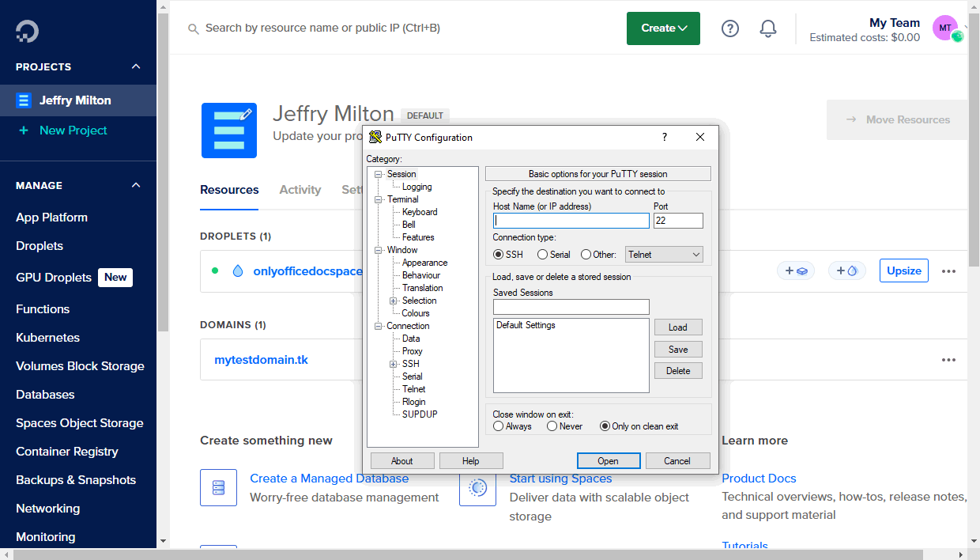Open the mytestdomain.tk domain link
This screenshot has width=980, height=560.
[x=261, y=360]
